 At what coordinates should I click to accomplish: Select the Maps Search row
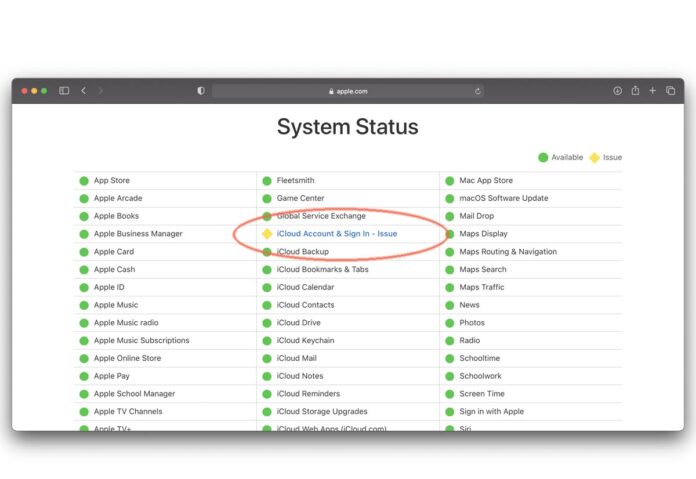click(531, 269)
